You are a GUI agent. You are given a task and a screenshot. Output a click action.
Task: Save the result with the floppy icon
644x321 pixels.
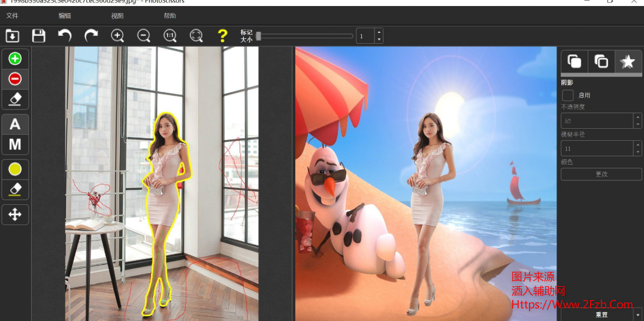point(38,36)
